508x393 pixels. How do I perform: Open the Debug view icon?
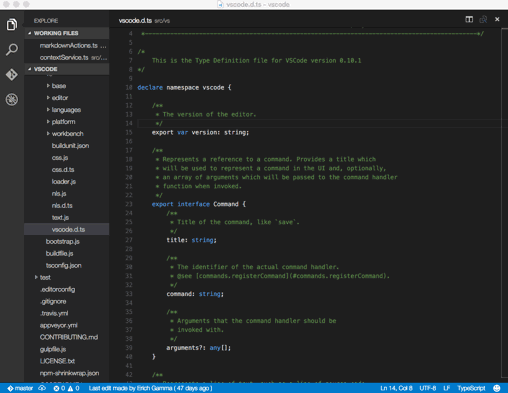tap(12, 99)
